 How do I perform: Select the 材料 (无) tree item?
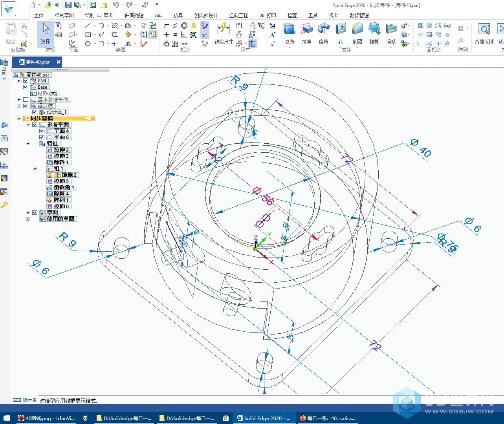coord(45,93)
